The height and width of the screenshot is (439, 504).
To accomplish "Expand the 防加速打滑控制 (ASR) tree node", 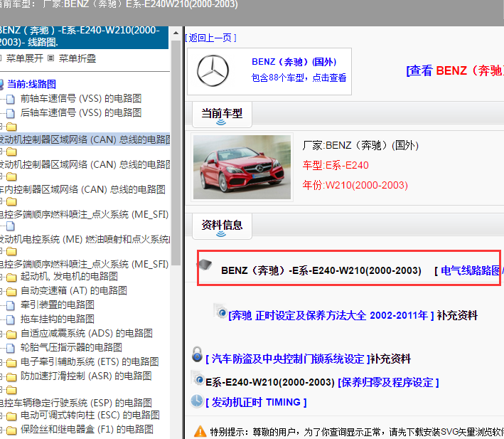I will coord(1,377).
